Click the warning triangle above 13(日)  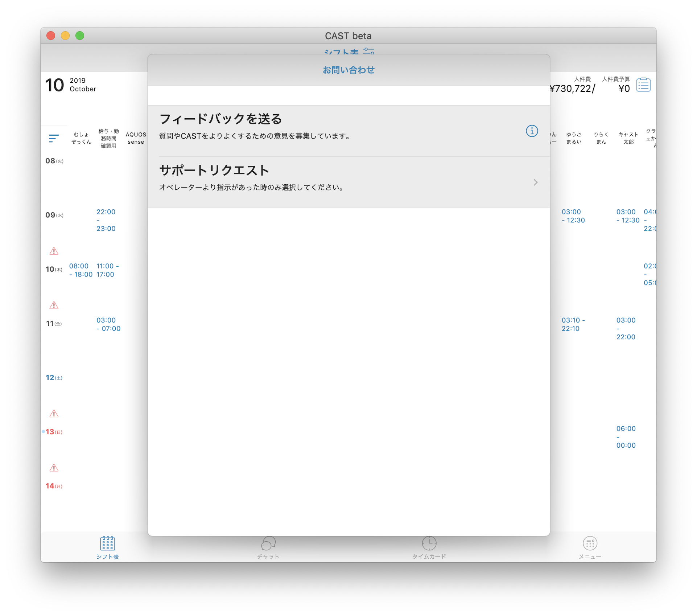click(54, 414)
